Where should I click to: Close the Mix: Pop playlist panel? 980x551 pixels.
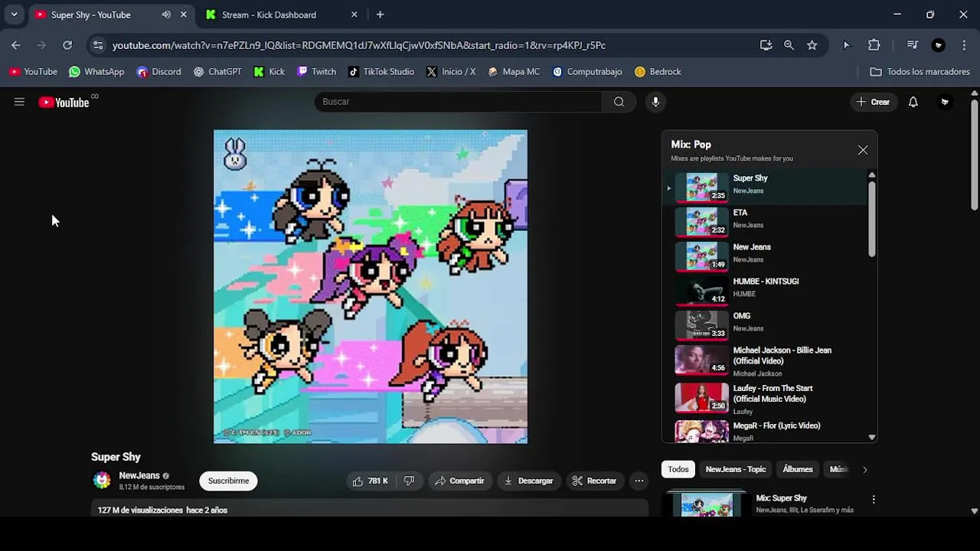point(863,150)
